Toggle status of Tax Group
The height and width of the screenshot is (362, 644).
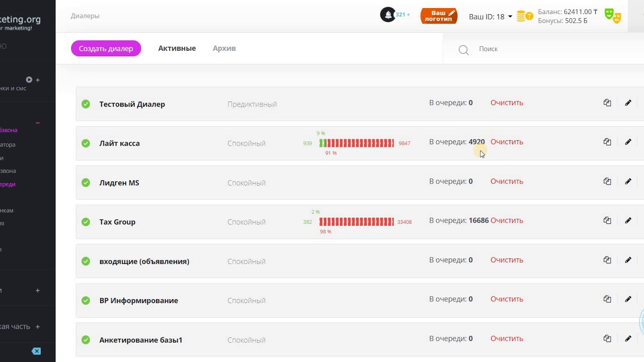[86, 222]
